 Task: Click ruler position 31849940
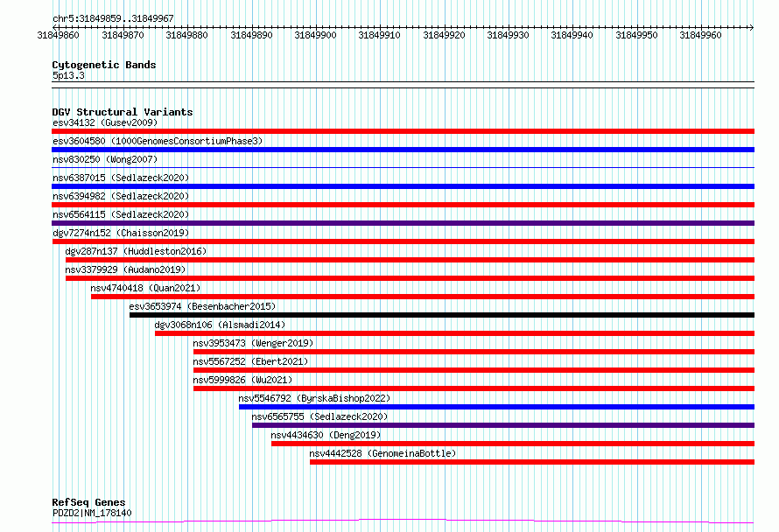pyautogui.click(x=572, y=35)
